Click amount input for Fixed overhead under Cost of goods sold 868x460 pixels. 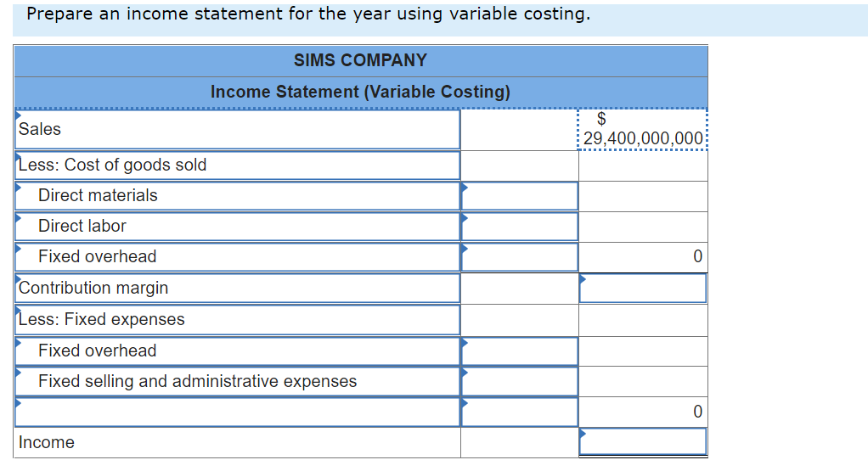click(519, 256)
